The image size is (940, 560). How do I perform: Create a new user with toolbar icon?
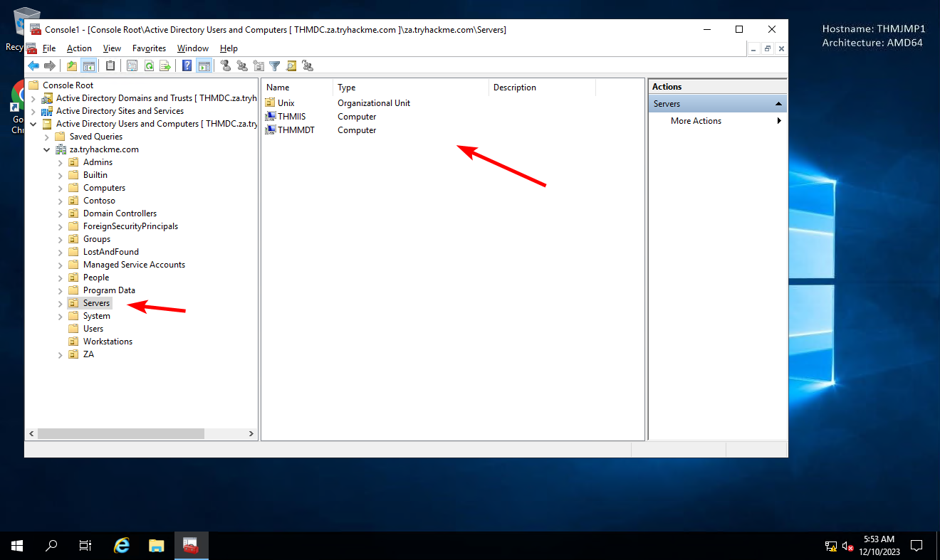coord(226,66)
